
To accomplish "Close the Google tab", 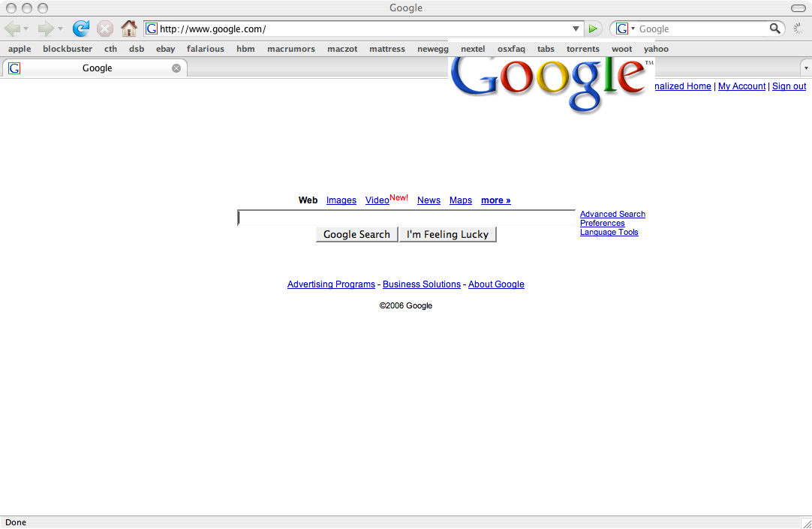I will 176,68.
